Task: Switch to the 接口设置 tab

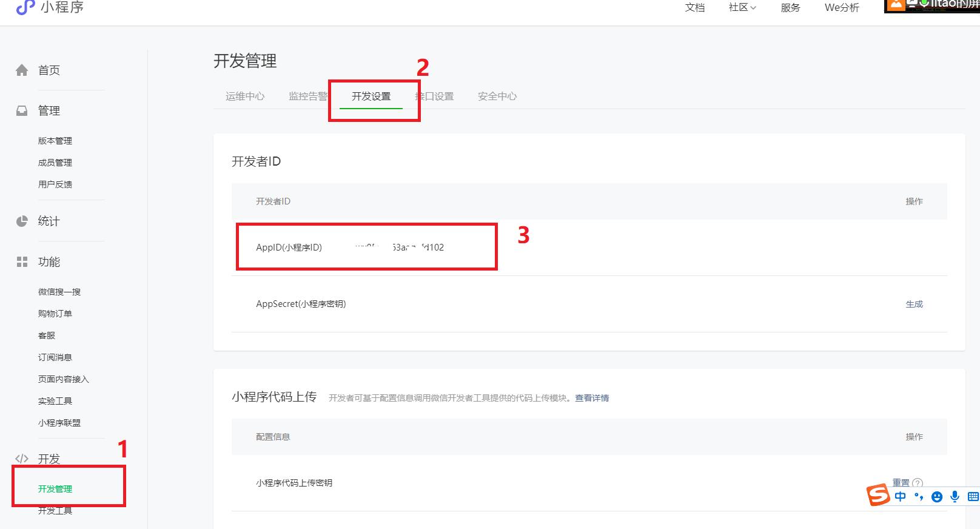Action: coord(434,96)
